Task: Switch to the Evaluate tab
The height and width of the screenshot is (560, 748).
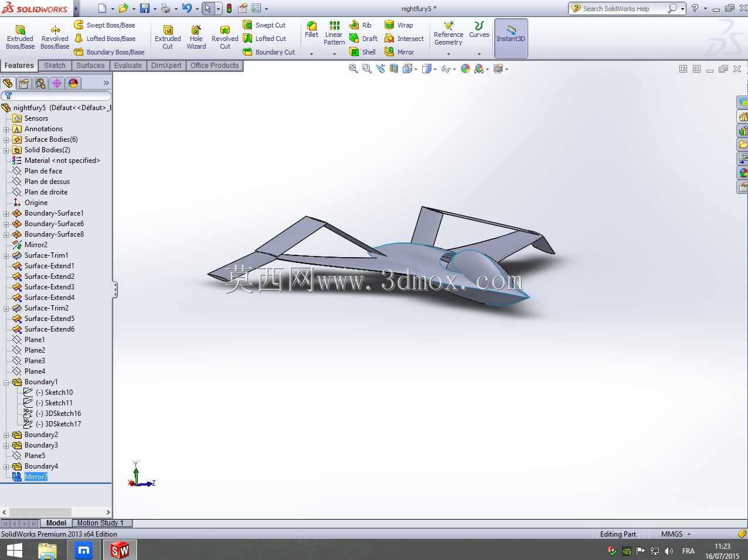Action: pos(128,66)
